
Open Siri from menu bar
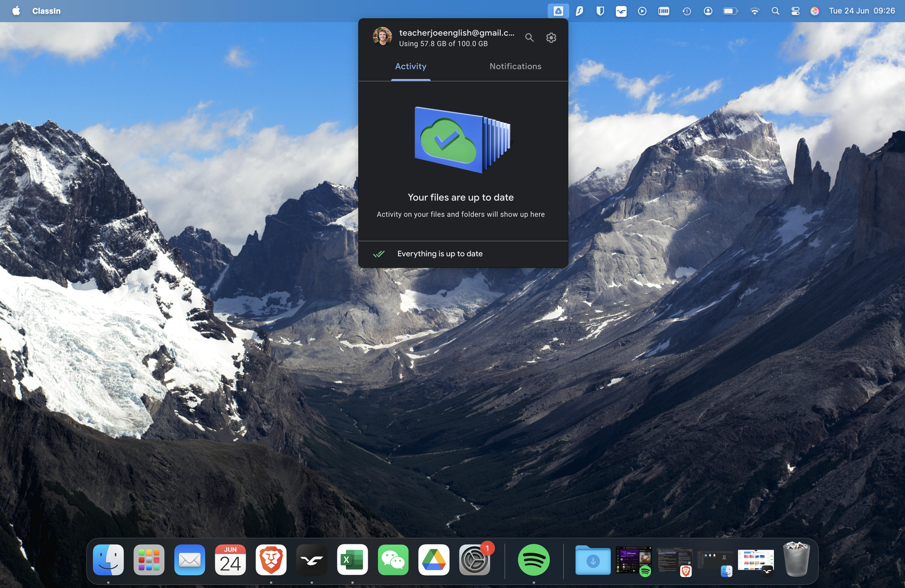(x=815, y=11)
